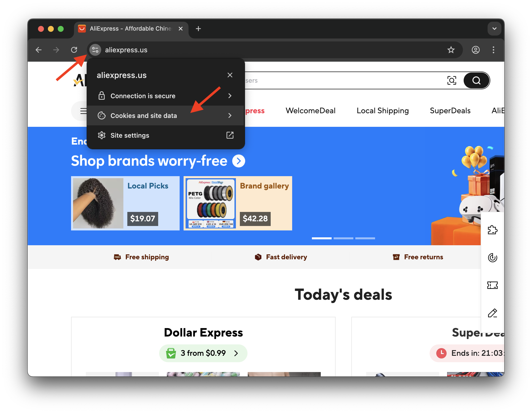Reload the AliExpress page
This screenshot has width=532, height=413.
[x=74, y=50]
